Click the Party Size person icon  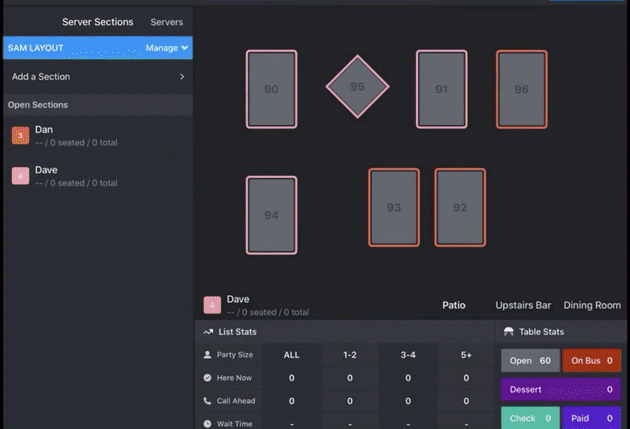click(x=207, y=355)
